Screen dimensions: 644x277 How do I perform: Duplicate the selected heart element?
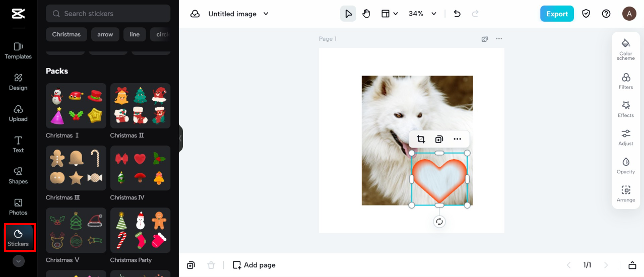tap(439, 140)
